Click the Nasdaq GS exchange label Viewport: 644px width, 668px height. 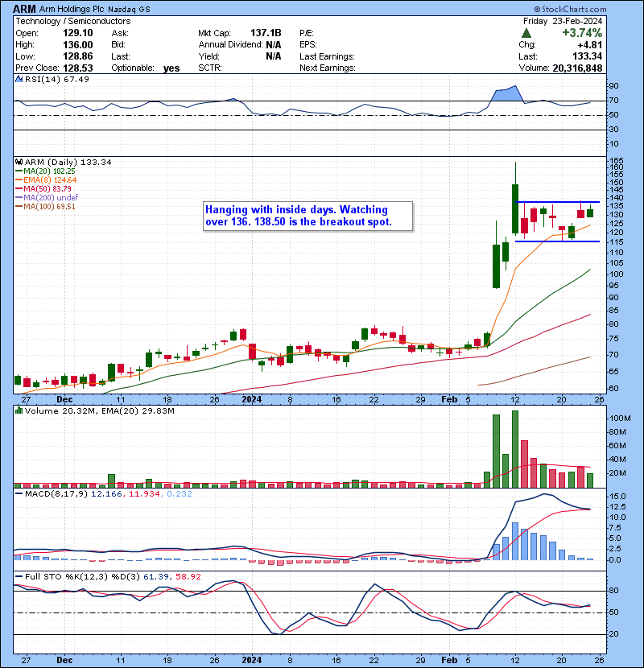click(x=129, y=10)
